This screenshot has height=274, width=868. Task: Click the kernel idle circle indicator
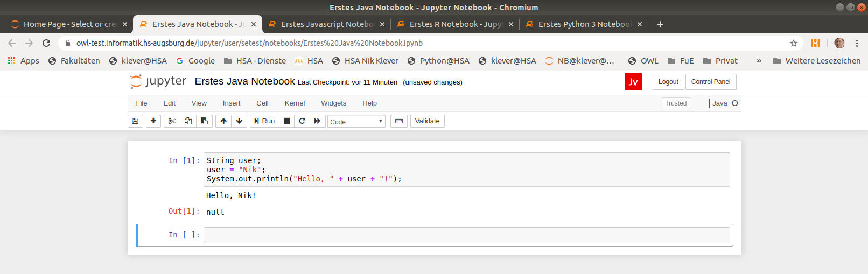735,103
